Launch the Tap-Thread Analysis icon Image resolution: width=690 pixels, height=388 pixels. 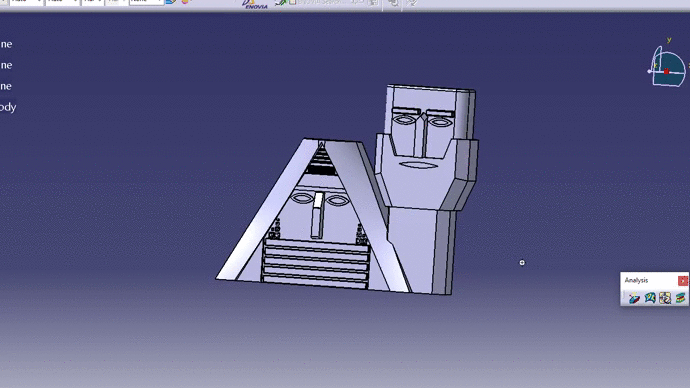[x=665, y=298]
